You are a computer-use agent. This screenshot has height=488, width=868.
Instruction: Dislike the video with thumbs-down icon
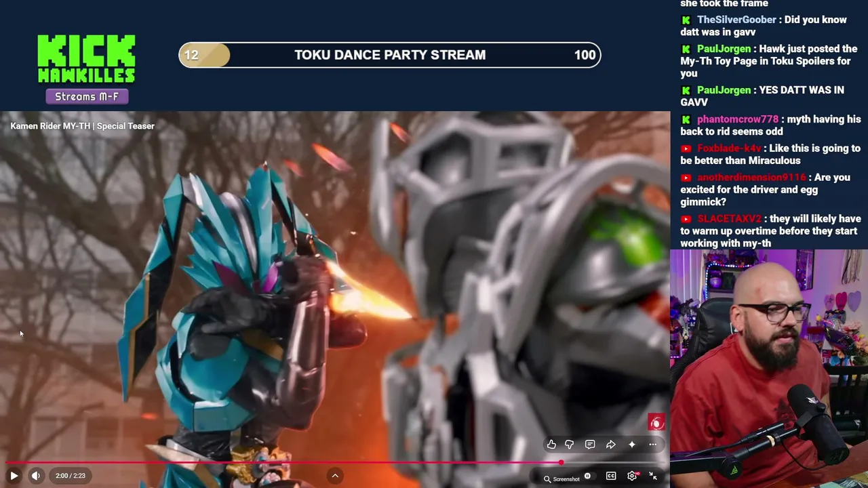[570, 445]
